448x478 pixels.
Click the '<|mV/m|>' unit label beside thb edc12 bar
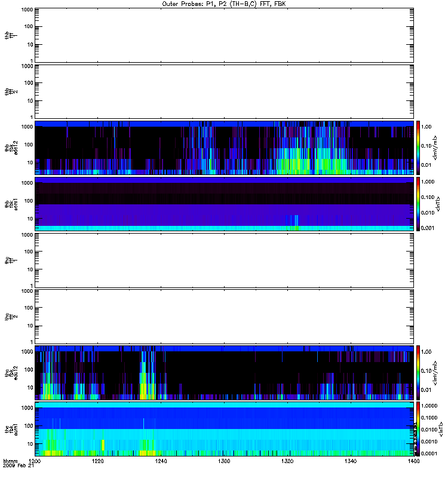pos(435,148)
